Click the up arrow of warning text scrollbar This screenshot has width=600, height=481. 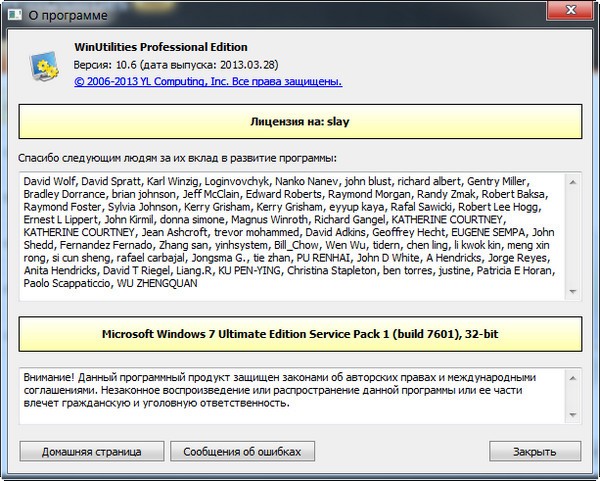[573, 376]
